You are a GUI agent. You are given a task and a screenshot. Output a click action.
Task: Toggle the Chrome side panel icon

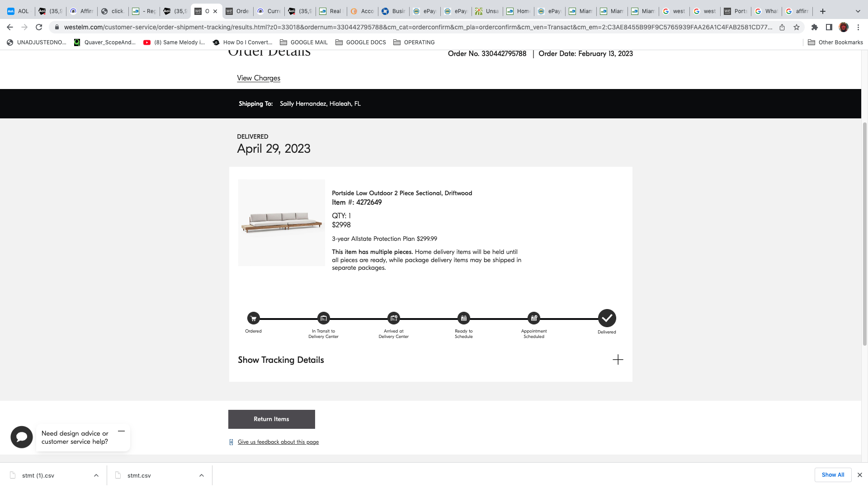click(829, 27)
